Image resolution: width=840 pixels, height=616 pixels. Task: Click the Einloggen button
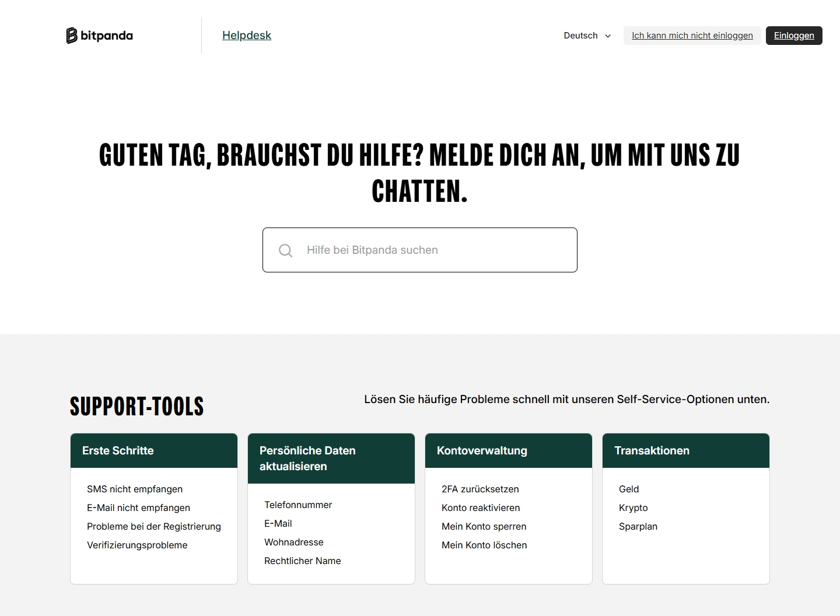coord(794,36)
